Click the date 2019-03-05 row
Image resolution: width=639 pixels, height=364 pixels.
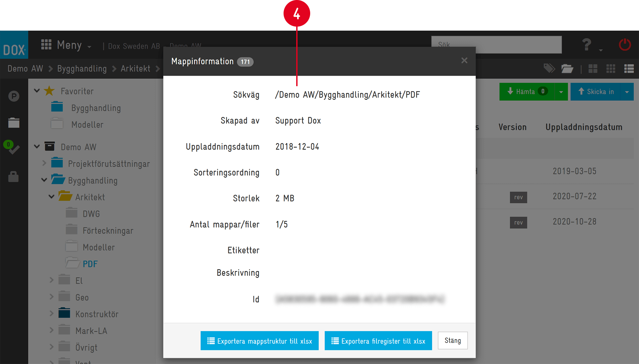(x=574, y=171)
